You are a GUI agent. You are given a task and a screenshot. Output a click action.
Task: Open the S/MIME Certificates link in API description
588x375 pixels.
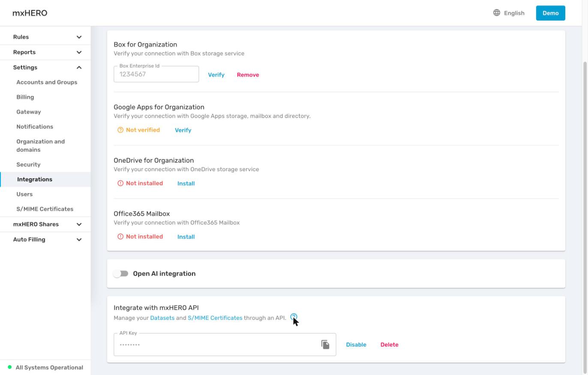[215, 318]
